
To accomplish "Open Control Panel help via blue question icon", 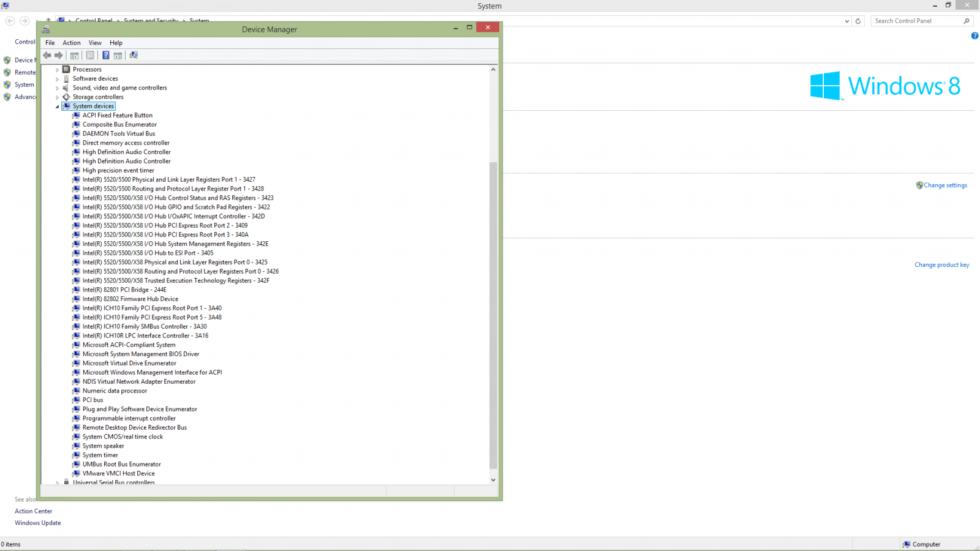I will (974, 36).
